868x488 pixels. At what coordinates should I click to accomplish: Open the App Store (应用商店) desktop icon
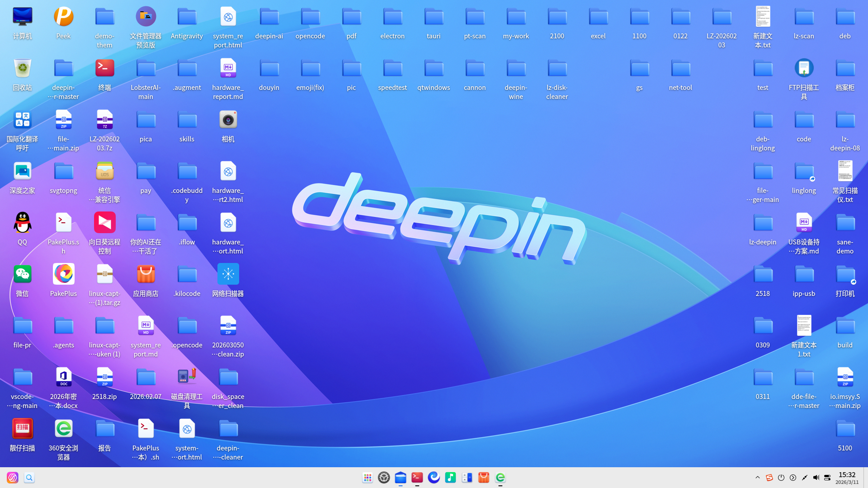tap(146, 274)
